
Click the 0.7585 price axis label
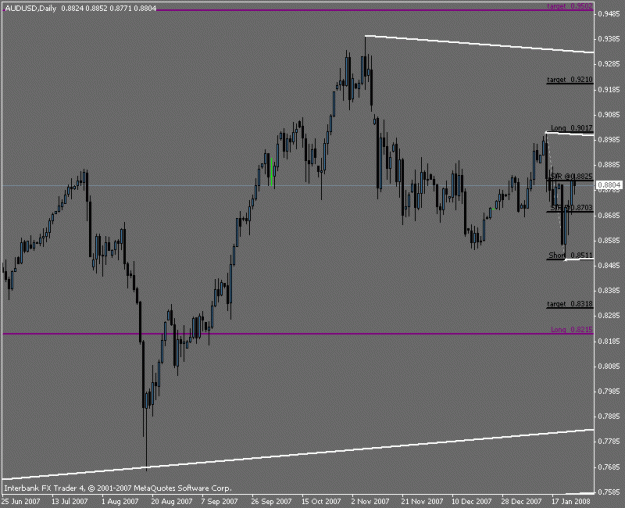click(609, 492)
